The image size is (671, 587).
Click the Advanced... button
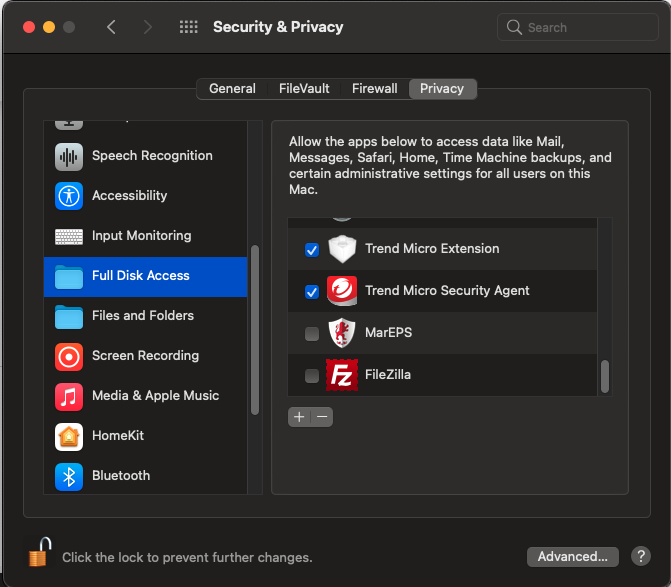point(573,556)
